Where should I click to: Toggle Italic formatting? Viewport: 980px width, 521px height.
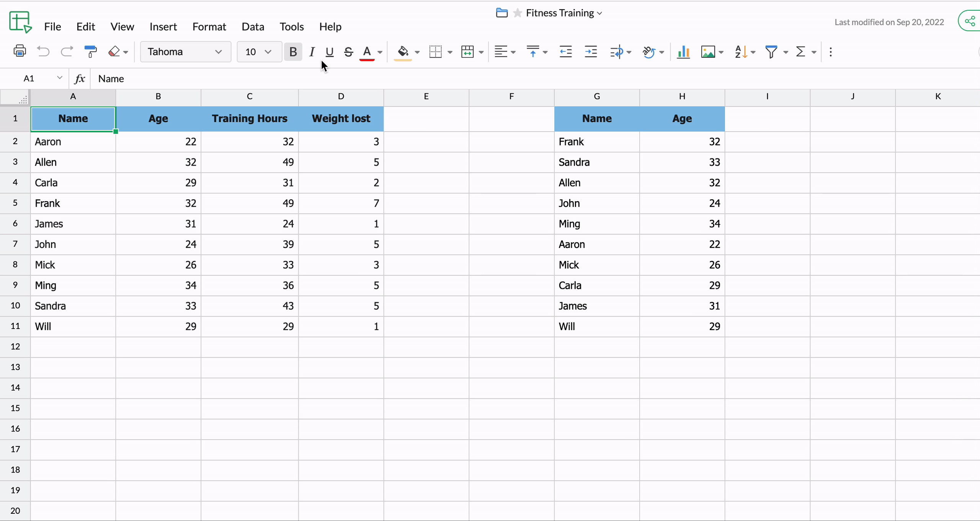click(312, 51)
